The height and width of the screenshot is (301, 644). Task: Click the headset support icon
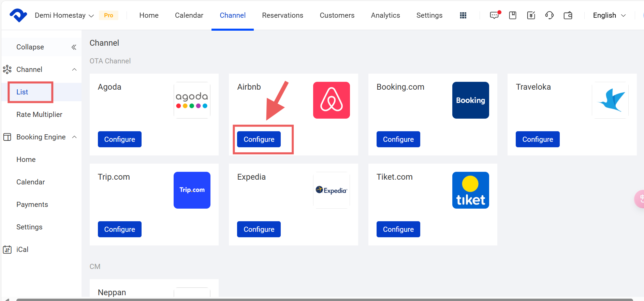550,15
